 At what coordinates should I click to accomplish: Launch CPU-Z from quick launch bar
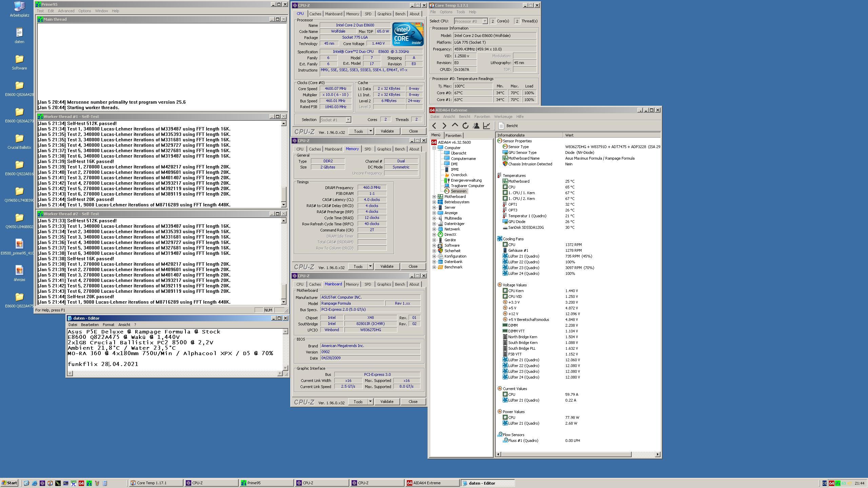42,483
